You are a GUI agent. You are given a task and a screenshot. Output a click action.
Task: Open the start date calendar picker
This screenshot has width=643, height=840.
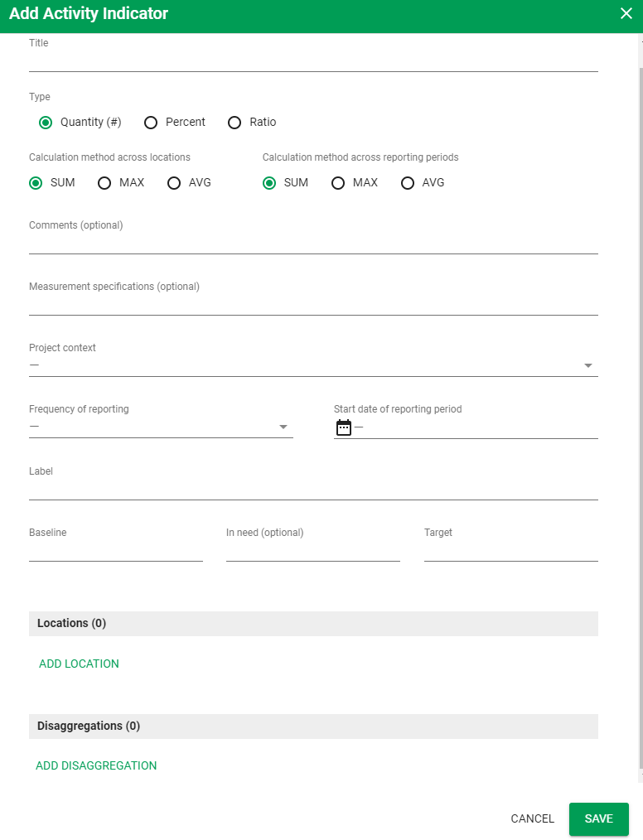coord(344,427)
